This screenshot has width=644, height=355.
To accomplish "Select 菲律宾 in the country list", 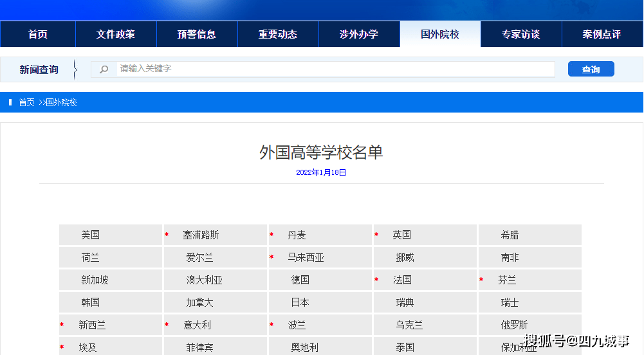I will [x=199, y=348].
